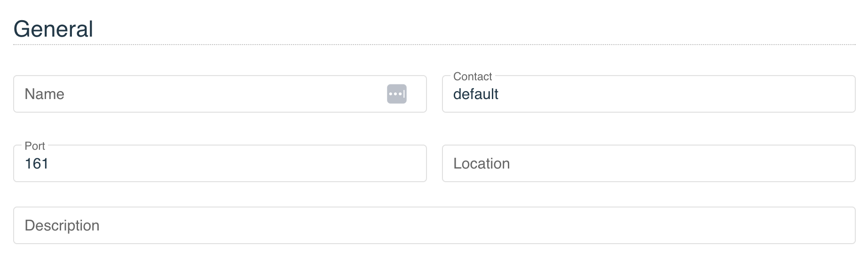Click the "default" text in Contact
The image size is (868, 261).
click(x=475, y=94)
